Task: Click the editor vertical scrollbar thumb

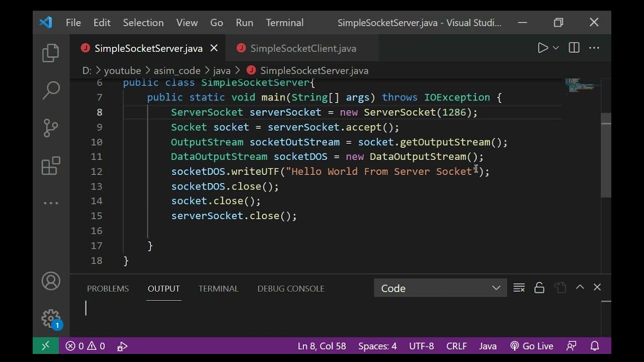Action: [606, 155]
